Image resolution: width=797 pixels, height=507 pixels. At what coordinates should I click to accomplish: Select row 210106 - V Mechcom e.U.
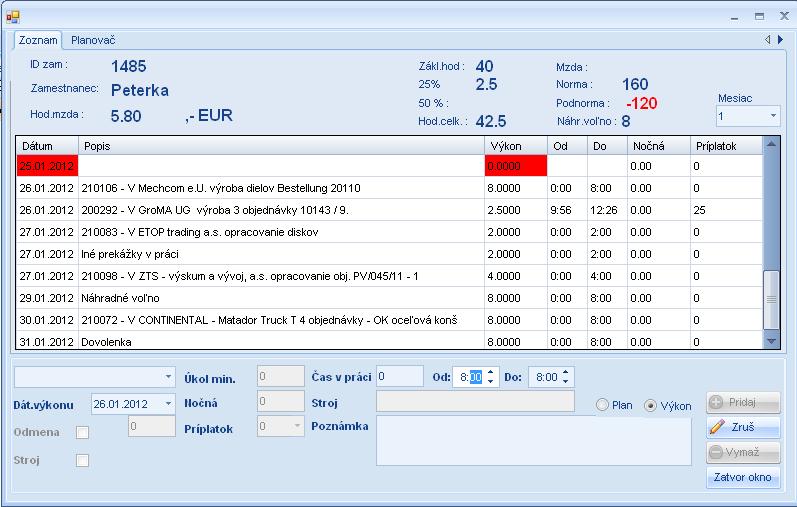coord(389,188)
